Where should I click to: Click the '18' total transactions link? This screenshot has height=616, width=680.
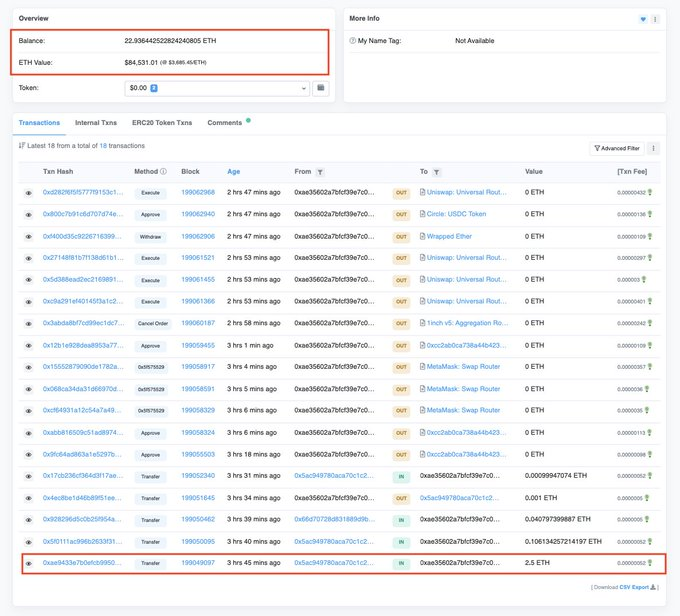103,146
